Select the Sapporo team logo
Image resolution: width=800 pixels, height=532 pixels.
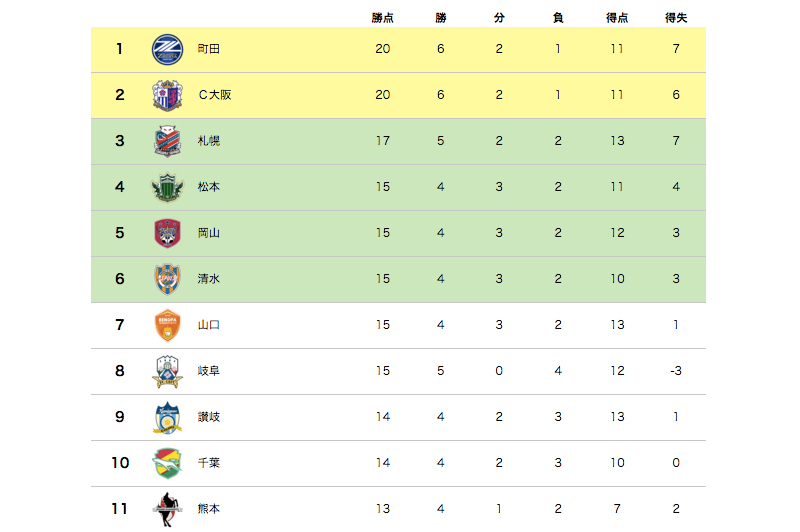click(167, 141)
